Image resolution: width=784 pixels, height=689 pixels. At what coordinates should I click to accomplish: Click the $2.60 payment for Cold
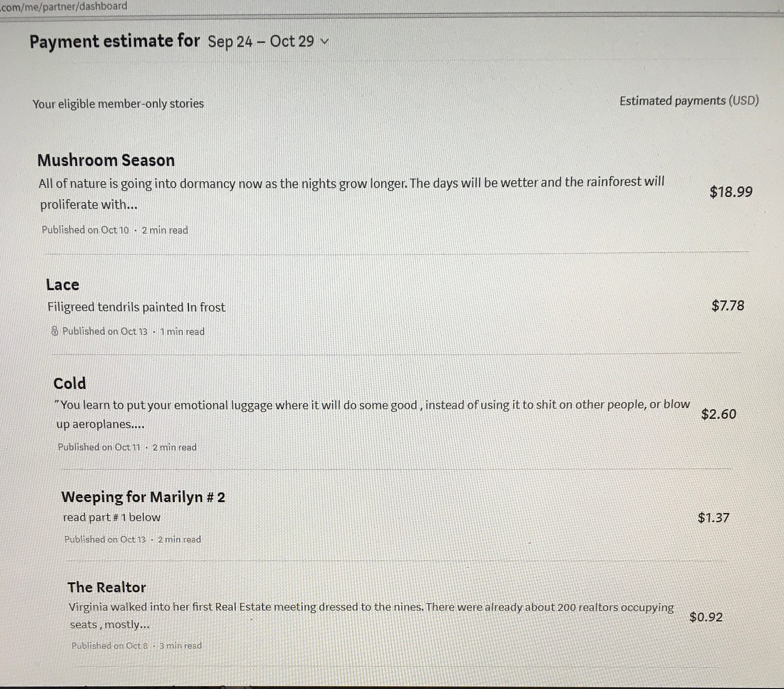718,414
